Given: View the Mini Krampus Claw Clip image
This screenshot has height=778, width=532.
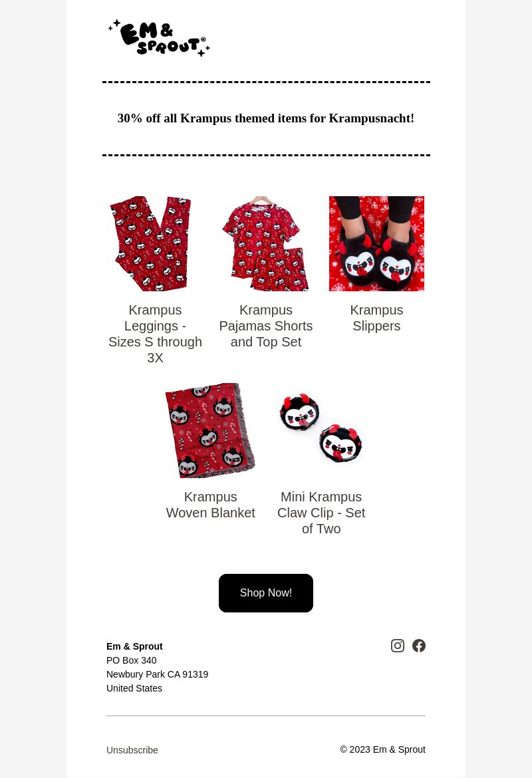Looking at the screenshot, I should [321, 430].
